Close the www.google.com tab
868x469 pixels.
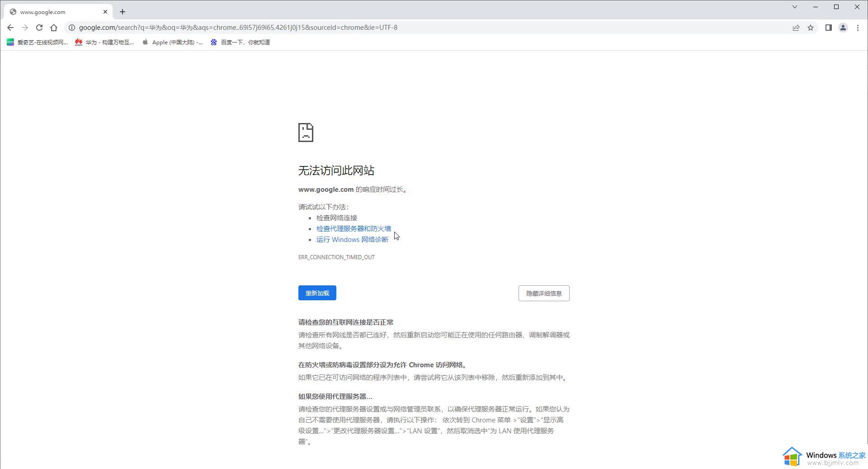105,12
